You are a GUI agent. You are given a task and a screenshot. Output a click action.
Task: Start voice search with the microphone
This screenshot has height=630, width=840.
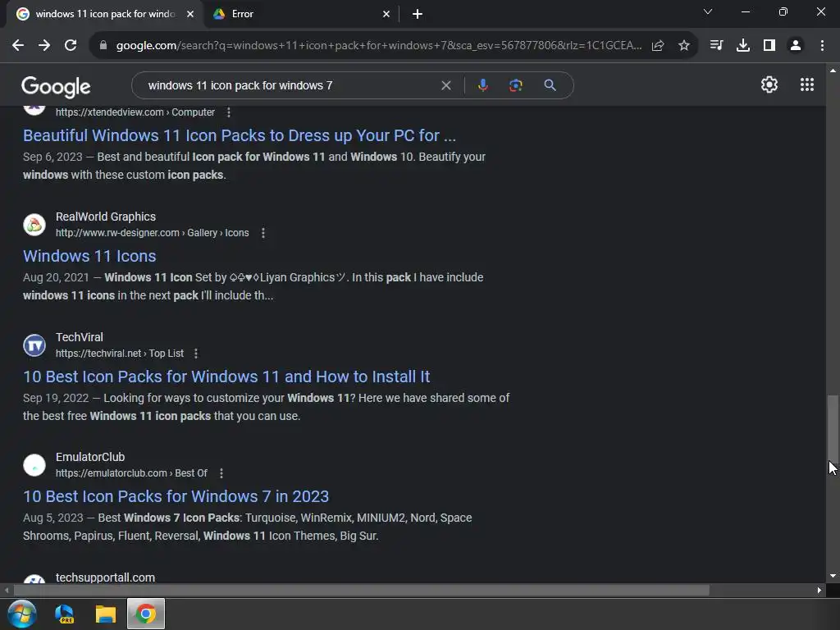482,85
